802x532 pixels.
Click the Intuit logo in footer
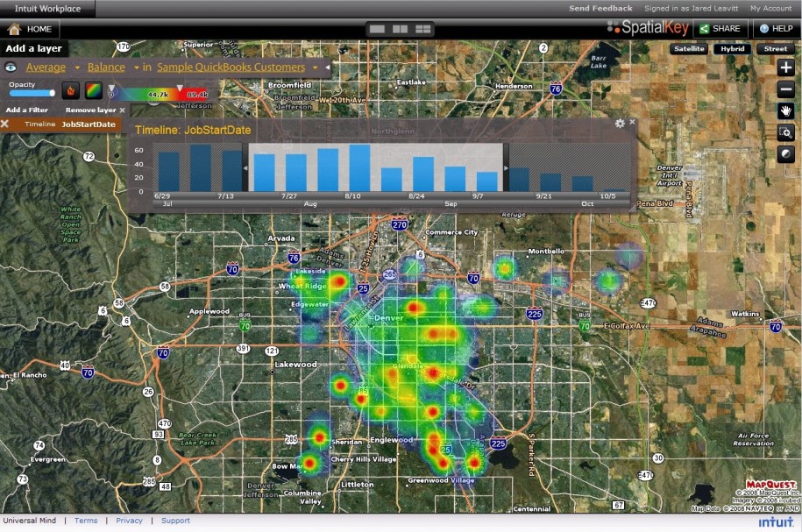[776, 521]
